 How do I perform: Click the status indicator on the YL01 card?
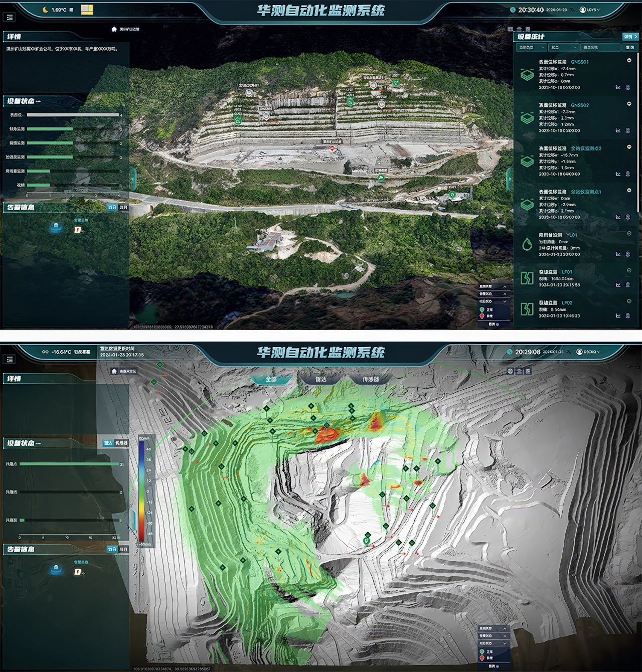[x=629, y=234]
